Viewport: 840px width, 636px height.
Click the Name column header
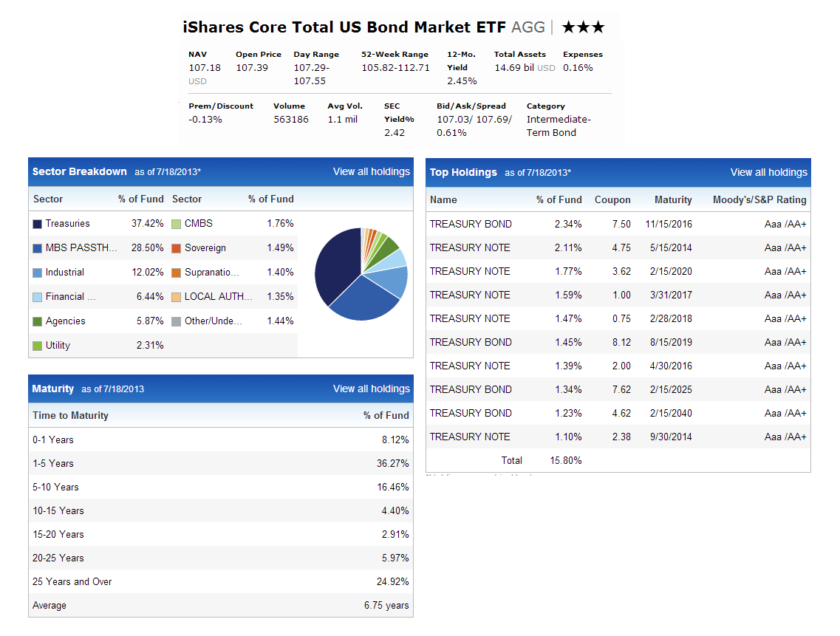443,199
